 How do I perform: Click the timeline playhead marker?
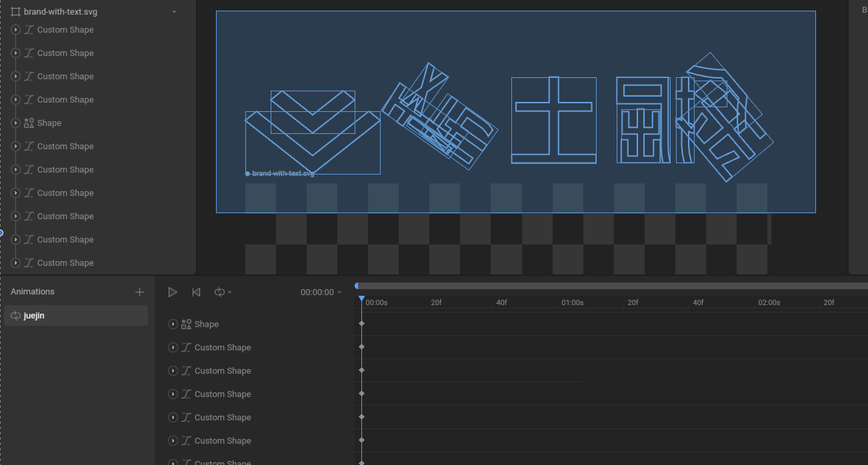[362, 298]
